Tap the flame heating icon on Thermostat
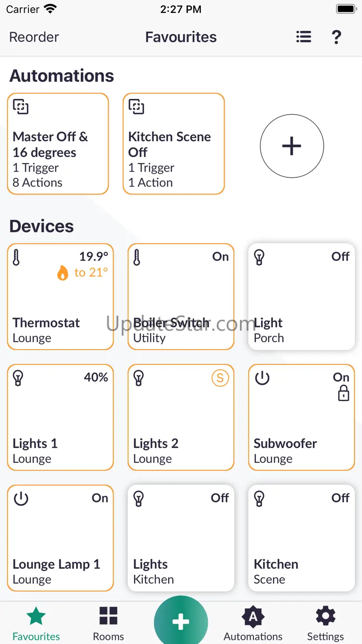This screenshot has width=362, height=644. (x=63, y=273)
